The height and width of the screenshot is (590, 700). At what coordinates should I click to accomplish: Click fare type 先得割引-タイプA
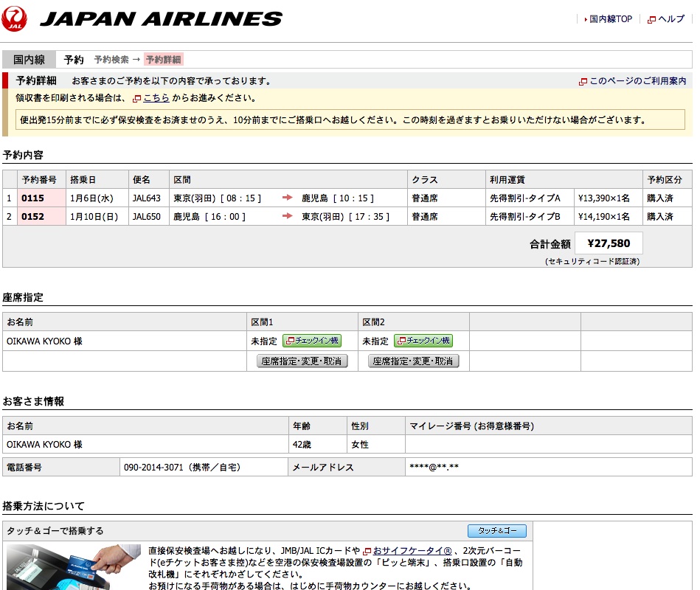point(525,198)
